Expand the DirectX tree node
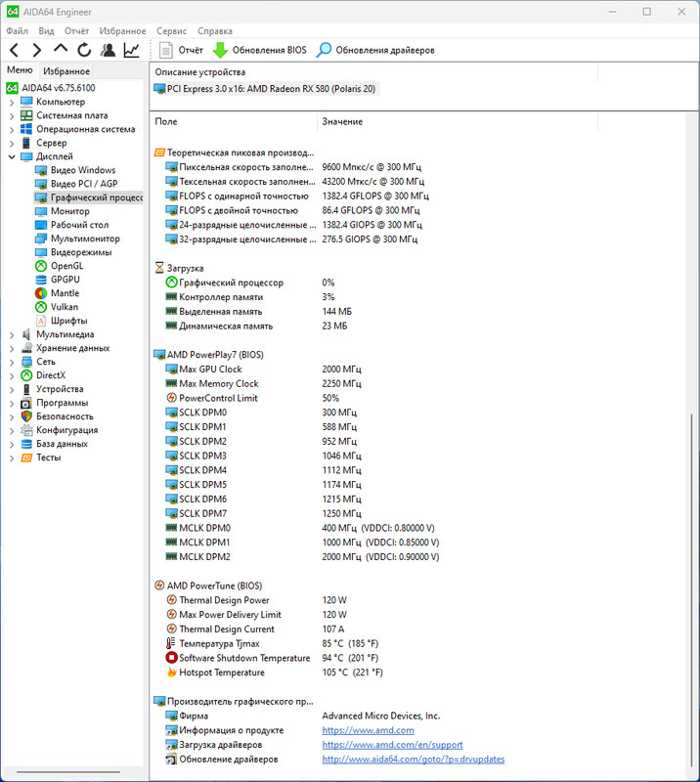The width and height of the screenshot is (700, 782). click(12, 375)
